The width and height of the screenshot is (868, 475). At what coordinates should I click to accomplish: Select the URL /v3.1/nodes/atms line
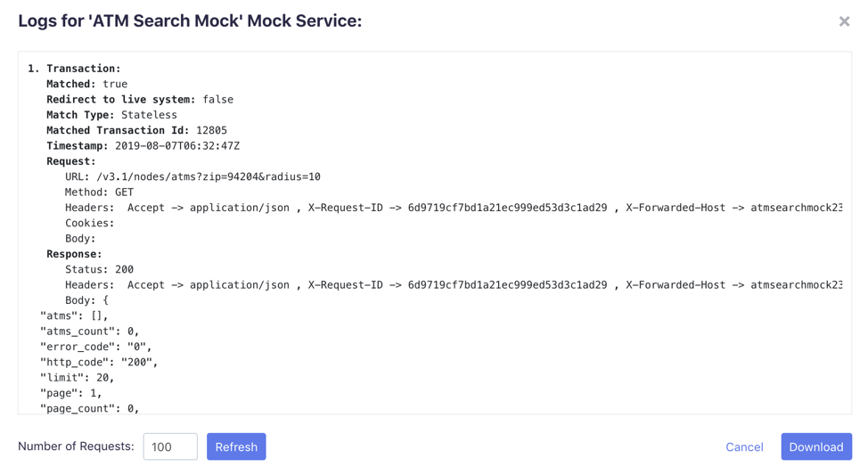click(x=192, y=177)
